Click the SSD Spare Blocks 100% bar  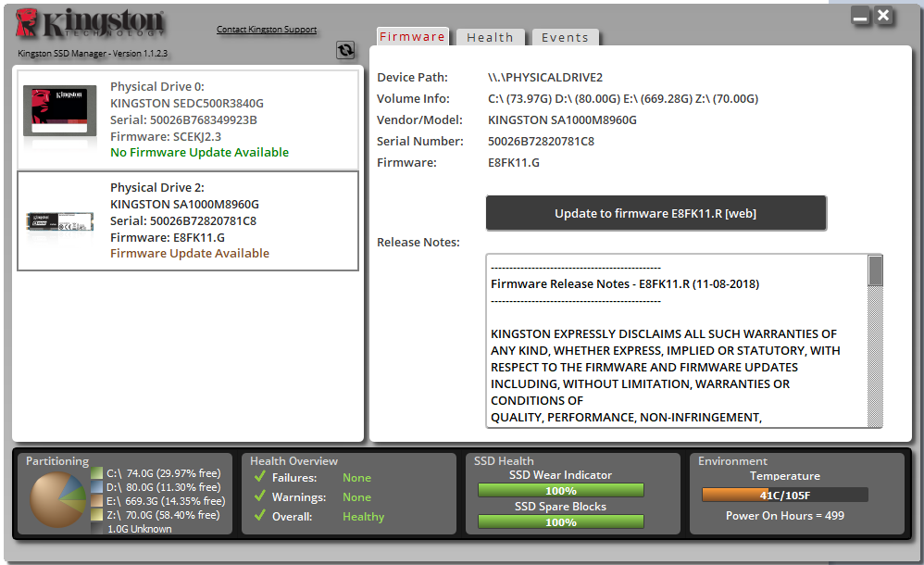561,522
